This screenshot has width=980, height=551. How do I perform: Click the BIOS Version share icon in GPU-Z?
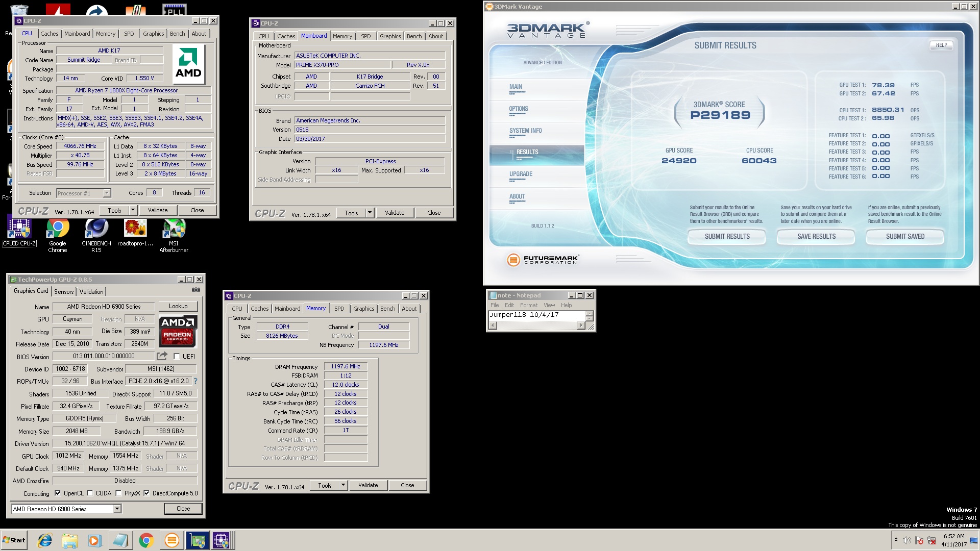coord(162,356)
